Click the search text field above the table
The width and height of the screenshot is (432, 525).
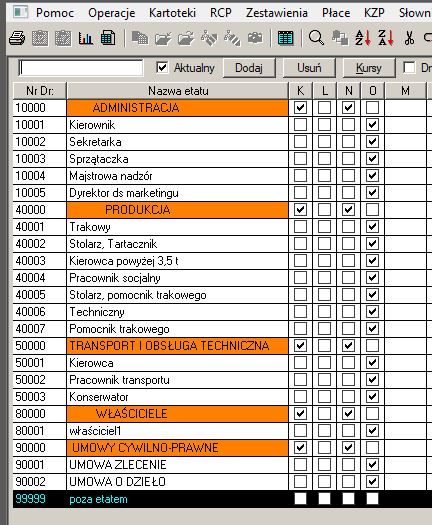(81, 68)
